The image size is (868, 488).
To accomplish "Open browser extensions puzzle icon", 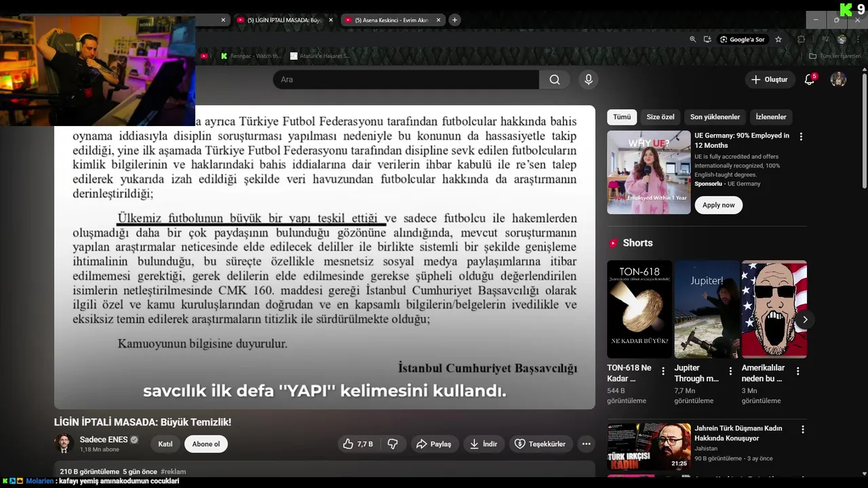I will 801,39.
